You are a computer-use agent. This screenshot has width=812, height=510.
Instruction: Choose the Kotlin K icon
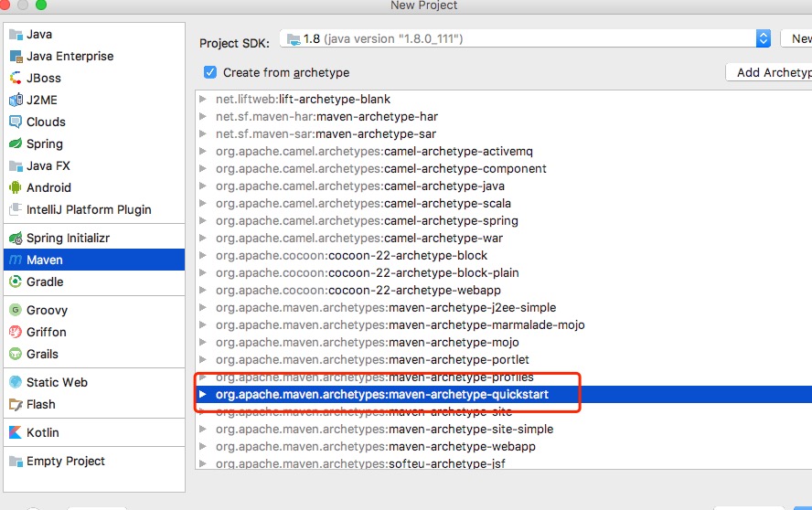pyautogui.click(x=16, y=432)
